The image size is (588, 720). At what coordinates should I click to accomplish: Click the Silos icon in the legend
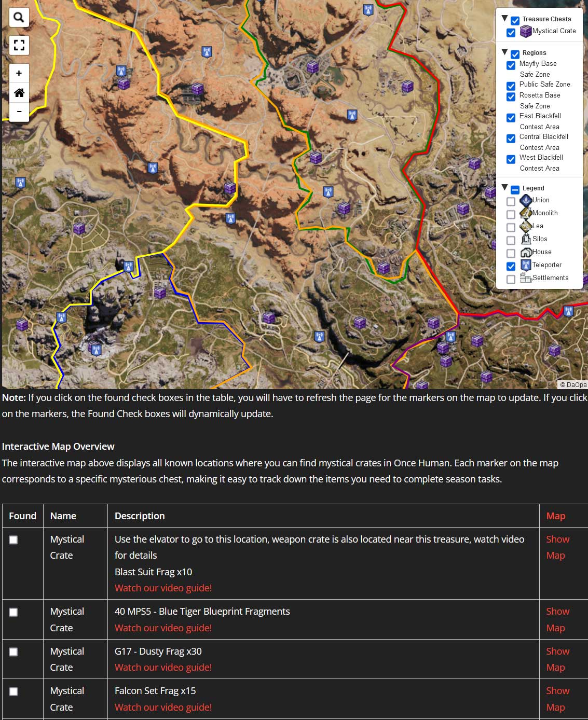tap(526, 239)
